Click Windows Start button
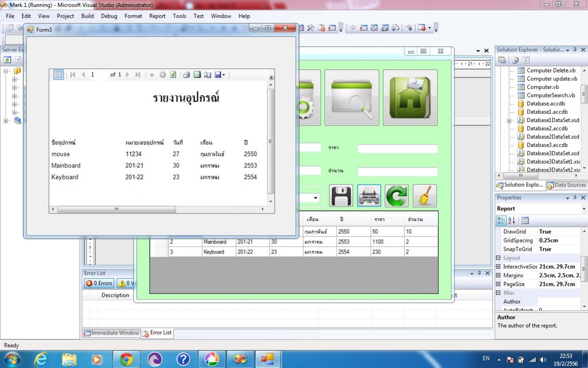588x368 pixels. coord(12,359)
